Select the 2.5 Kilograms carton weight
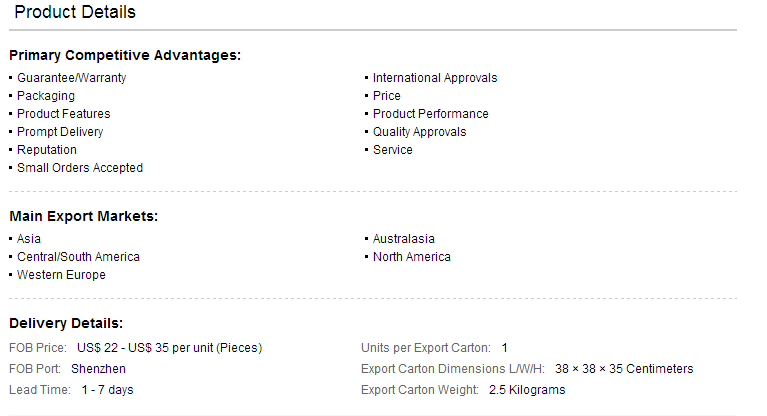The image size is (767, 416). (527, 390)
